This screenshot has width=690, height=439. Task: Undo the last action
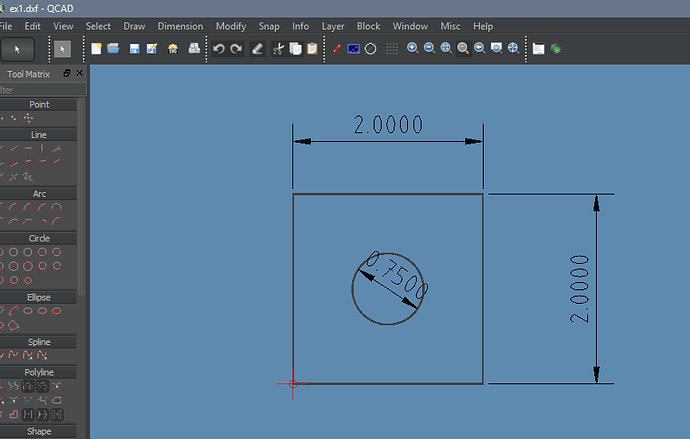(x=219, y=48)
